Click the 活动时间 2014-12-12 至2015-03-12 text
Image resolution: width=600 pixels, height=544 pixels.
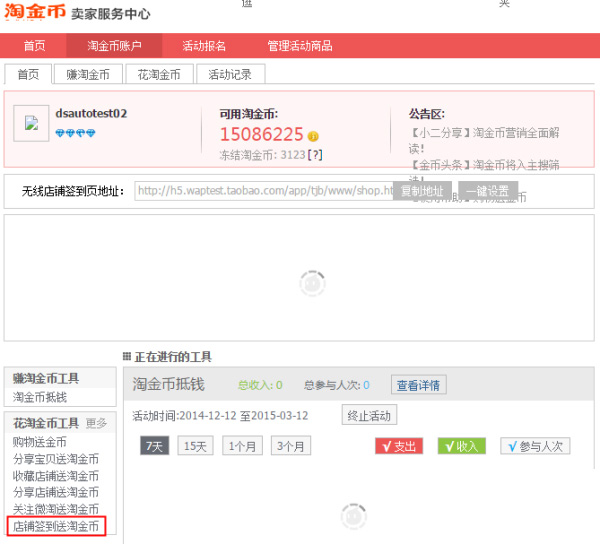pos(220,415)
